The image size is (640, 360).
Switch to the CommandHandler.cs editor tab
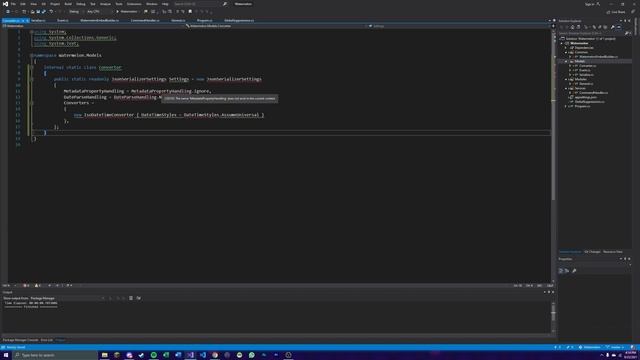pyautogui.click(x=145, y=20)
